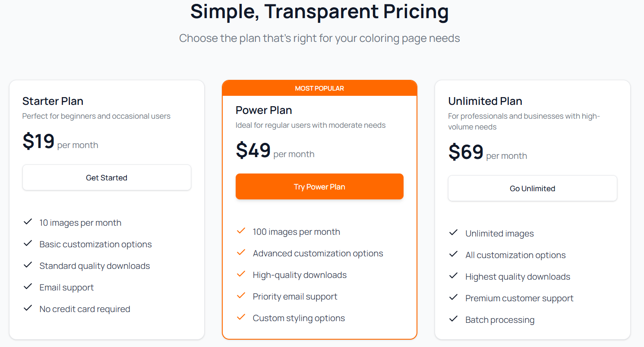Click the Simple, Transparent Pricing headline

[319, 11]
